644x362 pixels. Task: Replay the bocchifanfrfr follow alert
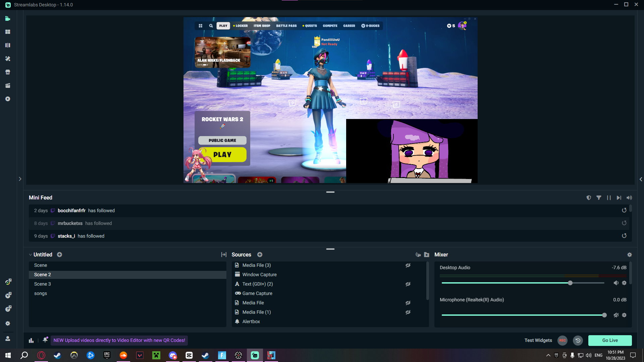tap(624, 210)
